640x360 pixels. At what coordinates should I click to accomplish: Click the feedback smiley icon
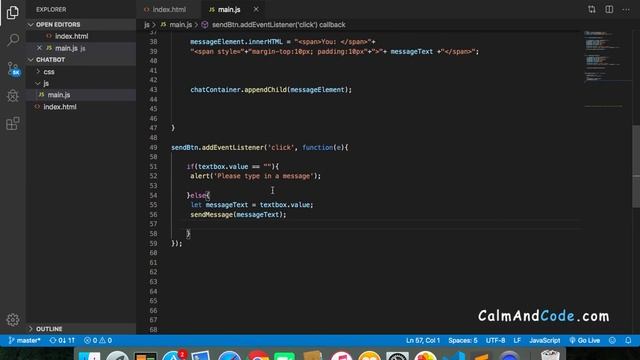coord(612,340)
